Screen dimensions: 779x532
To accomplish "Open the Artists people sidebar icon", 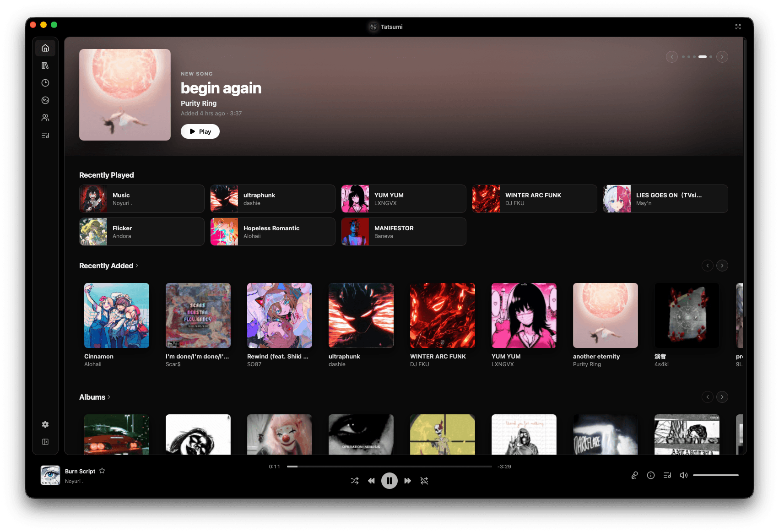I will [x=45, y=118].
